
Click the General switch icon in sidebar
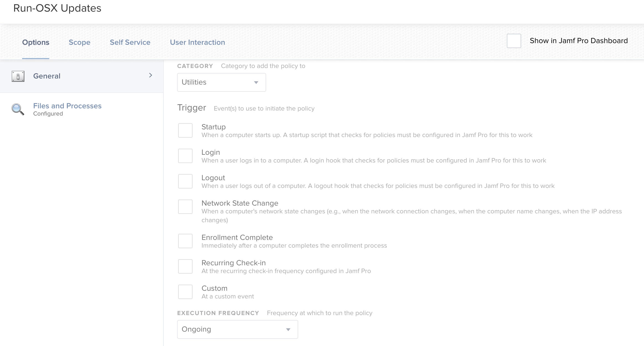(18, 76)
